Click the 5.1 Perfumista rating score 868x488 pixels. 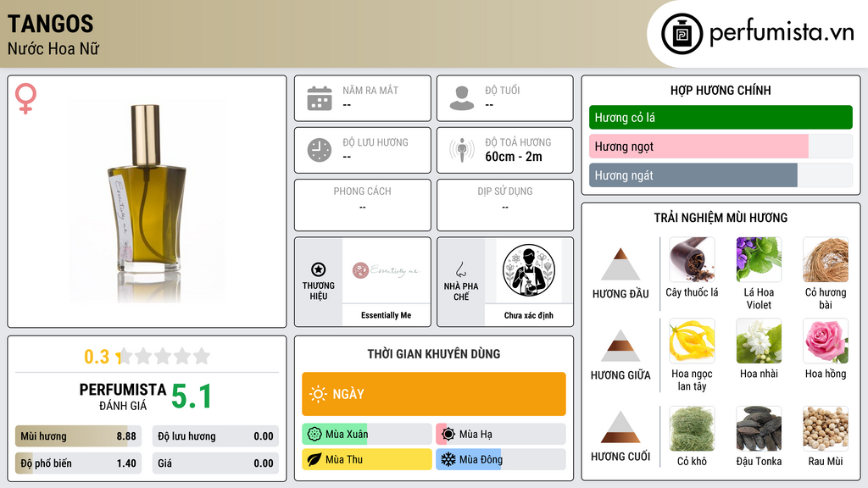(x=192, y=396)
